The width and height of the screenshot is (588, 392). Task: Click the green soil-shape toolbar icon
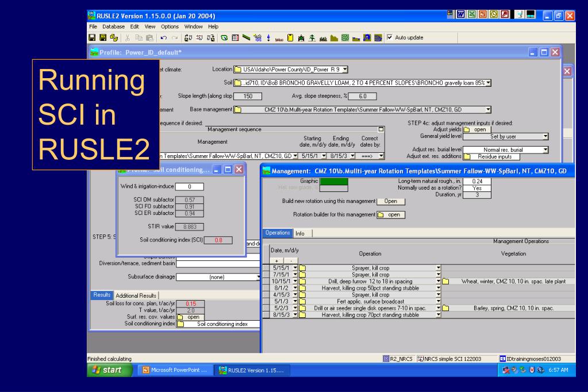point(224,37)
